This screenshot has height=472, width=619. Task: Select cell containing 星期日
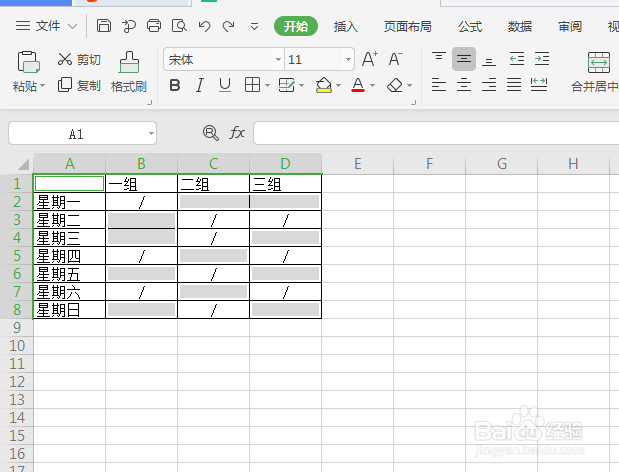(x=69, y=310)
